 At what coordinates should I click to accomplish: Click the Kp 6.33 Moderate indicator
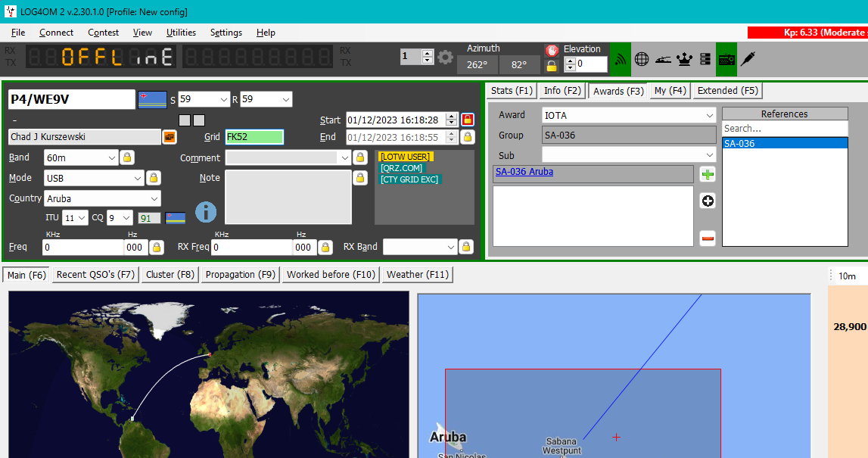[x=807, y=33]
